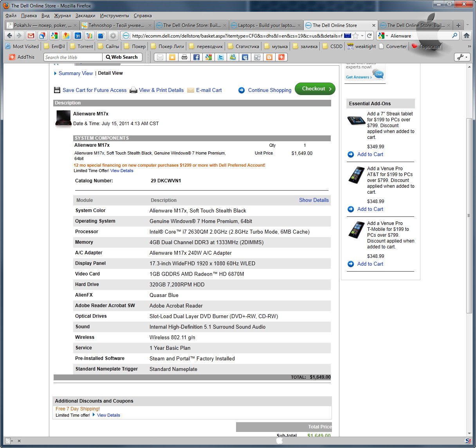Click the Continue Shopping link

click(270, 90)
